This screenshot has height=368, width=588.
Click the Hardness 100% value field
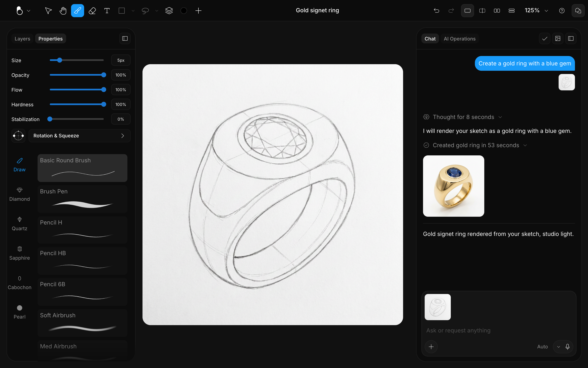tap(121, 104)
